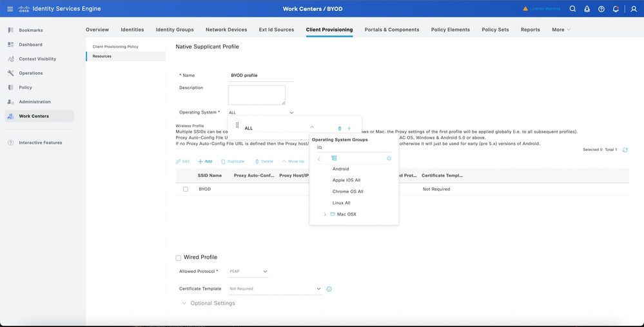The width and height of the screenshot is (644, 327).
Task: Switch to the Network Devices tab
Action: 226,30
